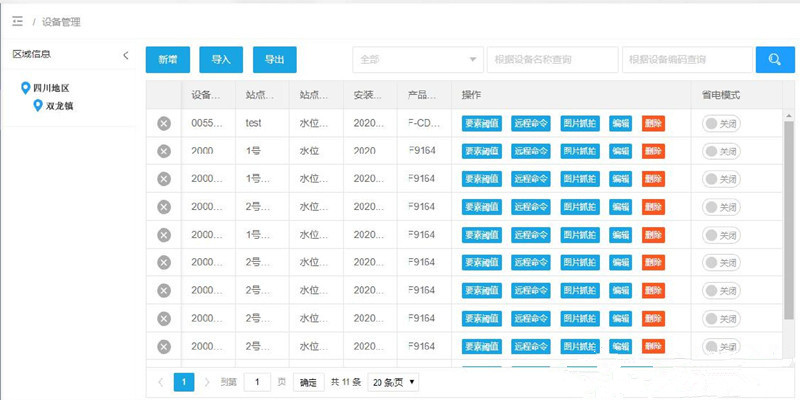Image resolution: width=800 pixels, height=400 pixels.
Task: Click the 根据设备名称查询 search field
Action: (551, 60)
